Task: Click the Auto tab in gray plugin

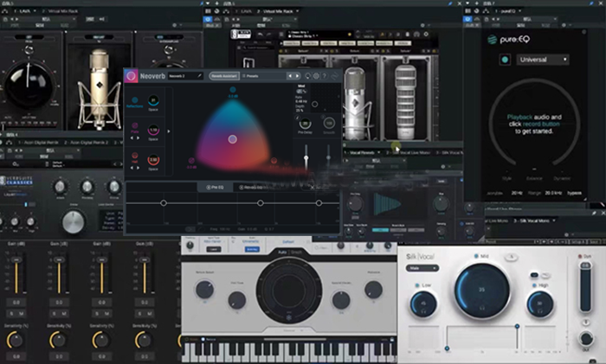Action: [282, 252]
